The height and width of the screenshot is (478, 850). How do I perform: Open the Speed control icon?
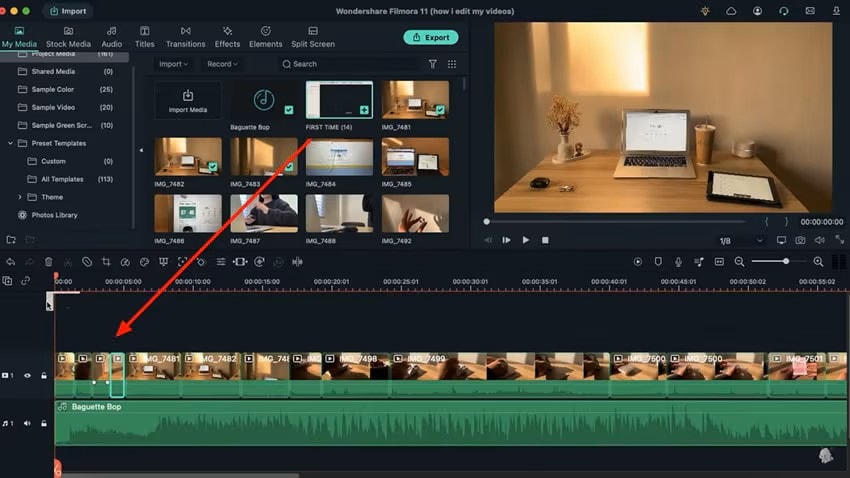[x=125, y=262]
